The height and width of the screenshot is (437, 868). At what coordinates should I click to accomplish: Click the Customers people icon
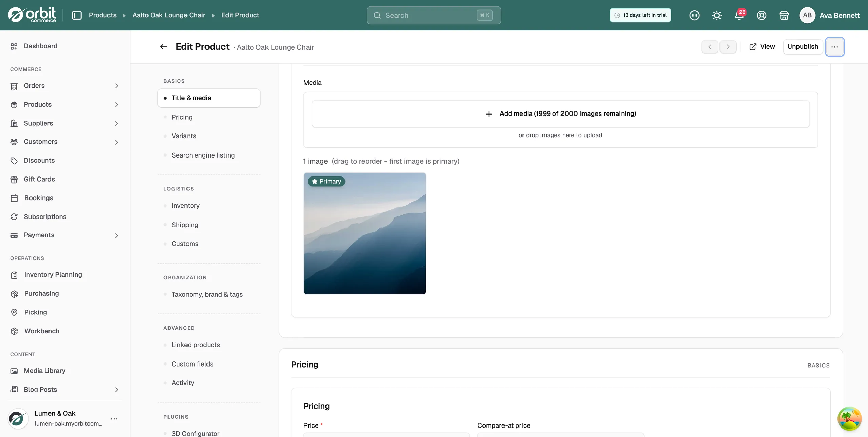pyautogui.click(x=14, y=142)
